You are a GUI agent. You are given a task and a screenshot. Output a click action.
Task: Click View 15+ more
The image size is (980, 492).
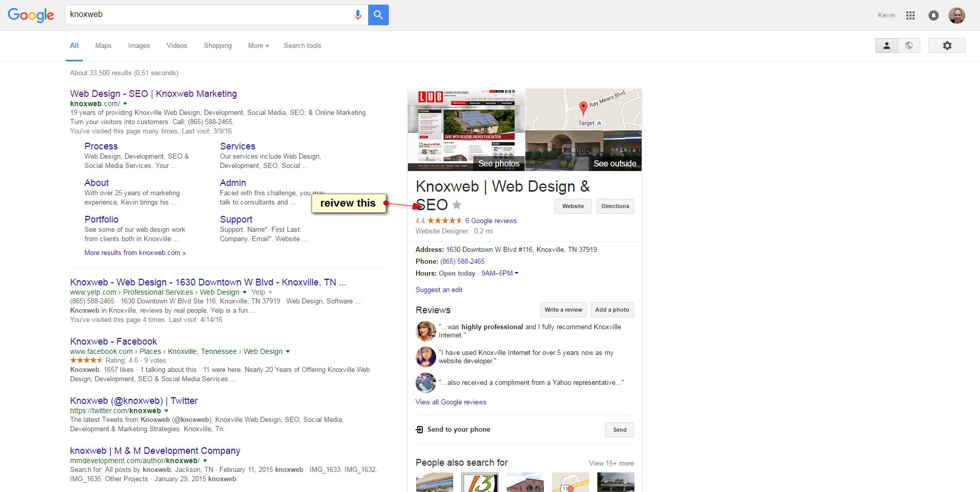[611, 464]
